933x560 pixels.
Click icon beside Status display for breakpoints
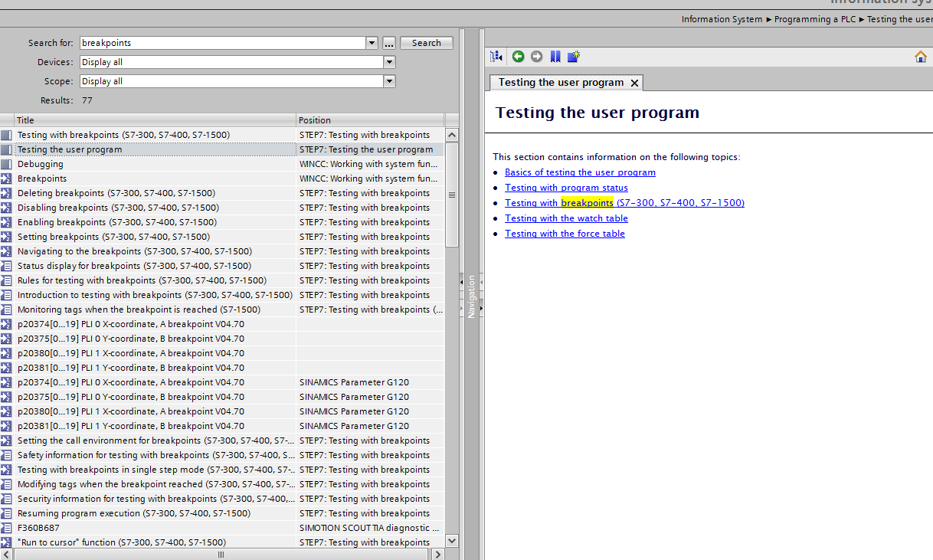(7, 266)
